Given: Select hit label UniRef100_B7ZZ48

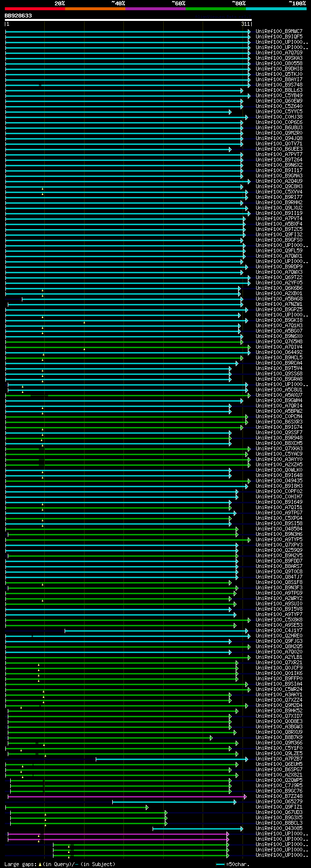Looking at the screenshot, I should [x=279, y=797].
